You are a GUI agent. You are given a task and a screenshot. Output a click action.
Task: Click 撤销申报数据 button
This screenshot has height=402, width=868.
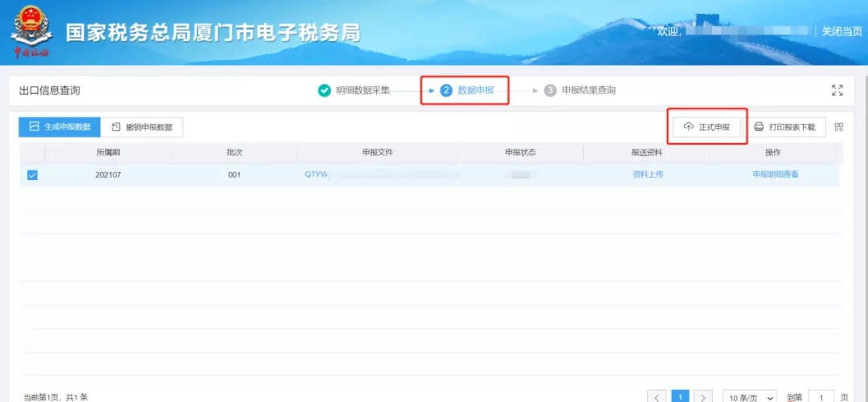point(141,127)
